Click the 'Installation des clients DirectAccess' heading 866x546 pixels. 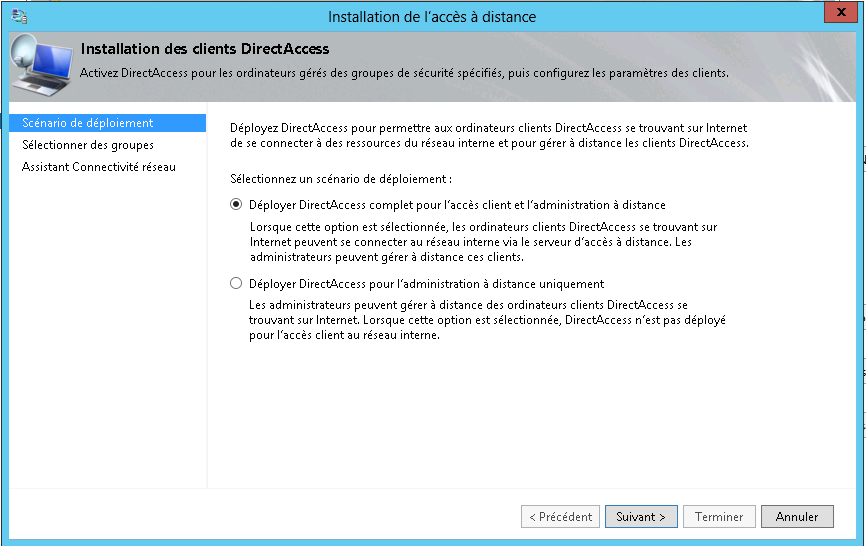(x=205, y=49)
